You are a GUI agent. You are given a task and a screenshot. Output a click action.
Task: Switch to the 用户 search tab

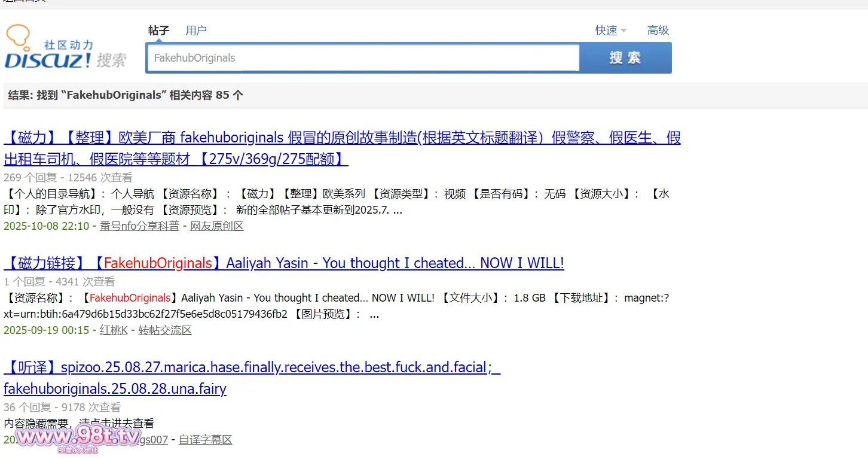(x=195, y=31)
